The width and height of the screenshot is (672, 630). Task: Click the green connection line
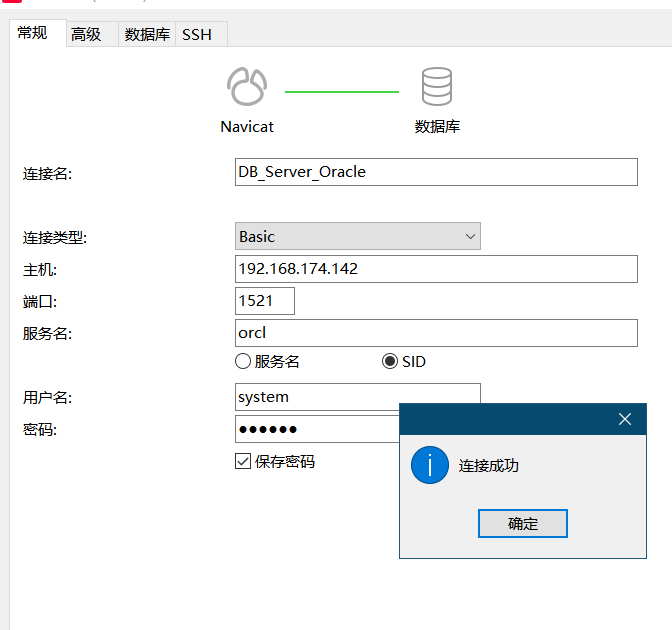(342, 92)
